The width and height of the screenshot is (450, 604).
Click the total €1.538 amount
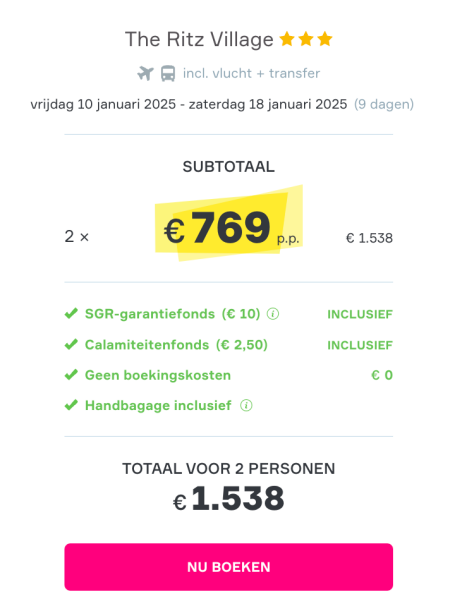(x=228, y=498)
